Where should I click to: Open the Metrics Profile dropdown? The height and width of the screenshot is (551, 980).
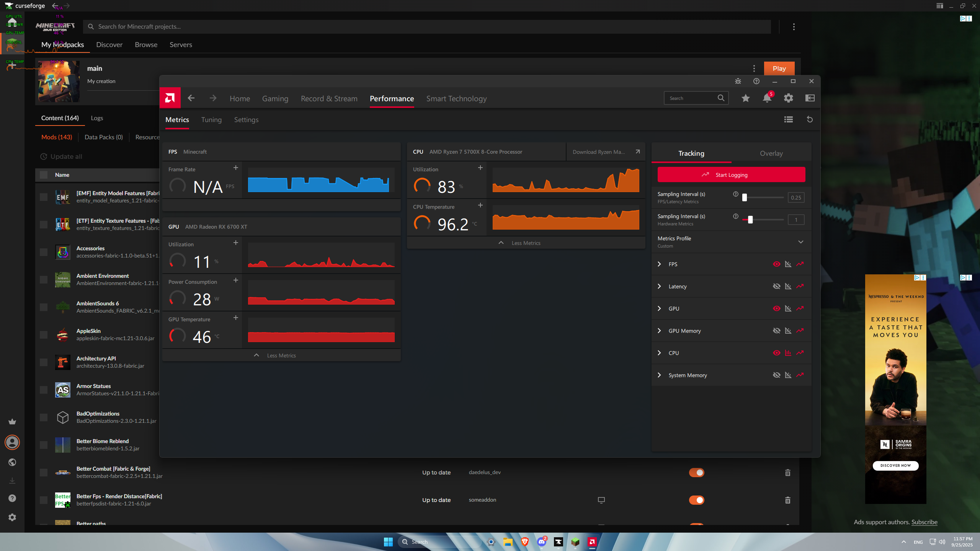click(800, 242)
